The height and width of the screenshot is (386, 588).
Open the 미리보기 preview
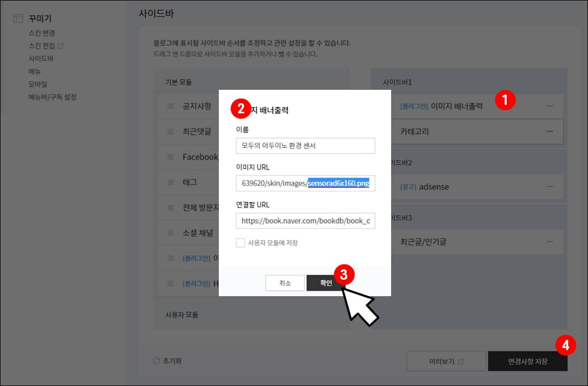446,361
